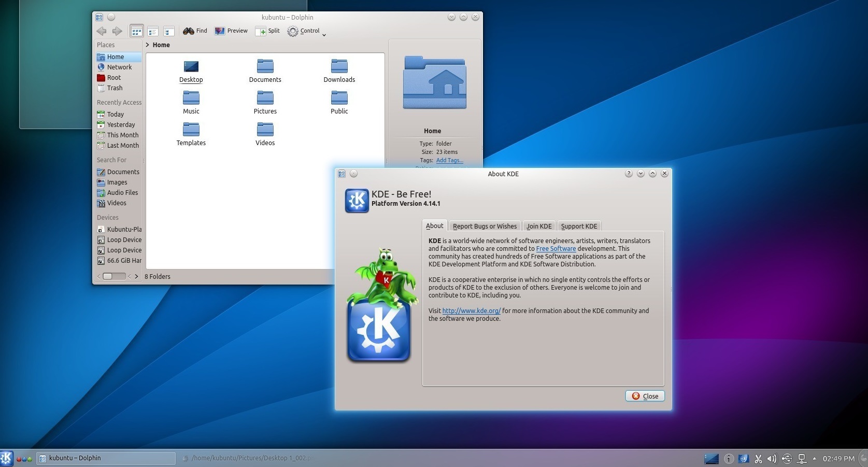Show files accessed Yesterday
This screenshot has width=868, height=467.
119,125
